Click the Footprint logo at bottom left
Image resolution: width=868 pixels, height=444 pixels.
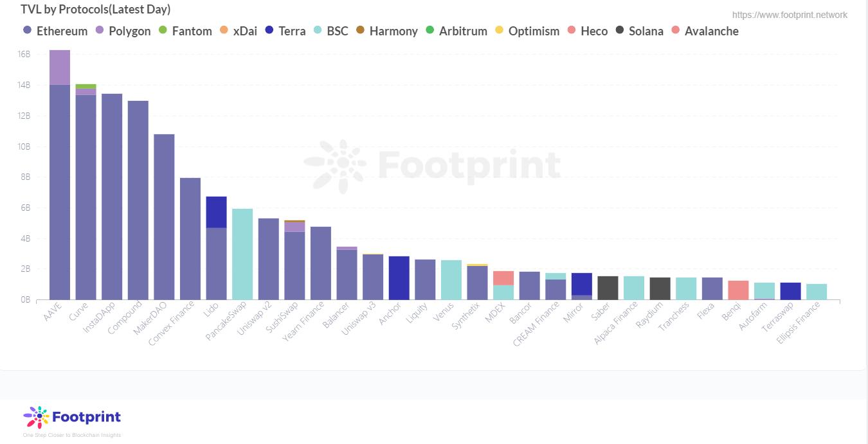click(72, 418)
